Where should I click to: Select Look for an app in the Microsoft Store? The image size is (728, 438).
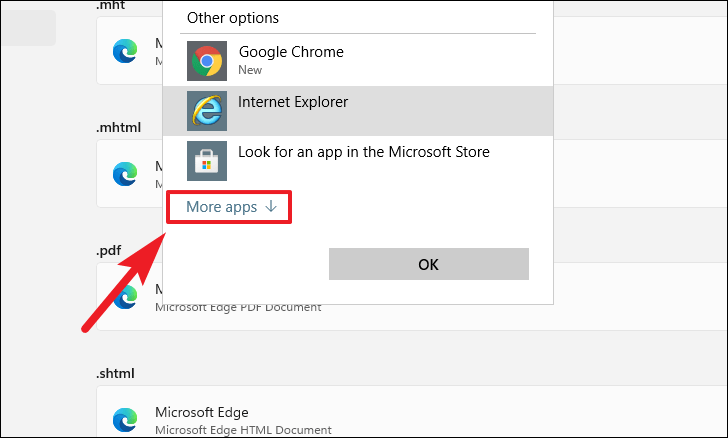coord(358,161)
